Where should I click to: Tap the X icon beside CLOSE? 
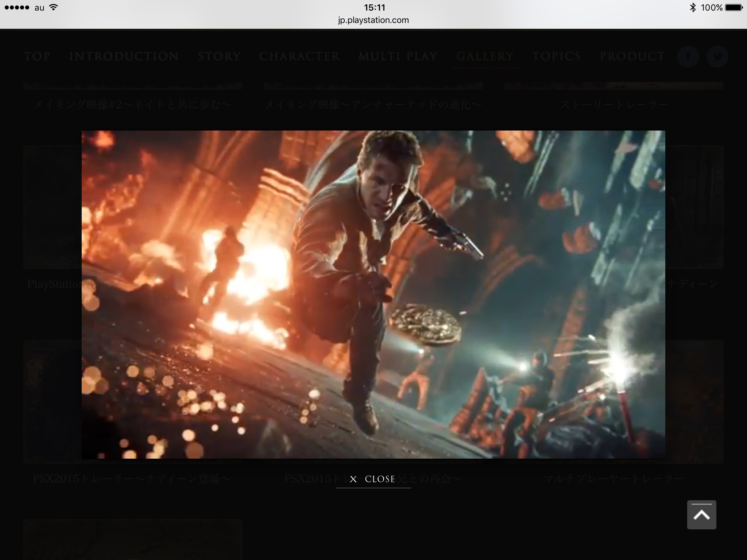click(353, 479)
